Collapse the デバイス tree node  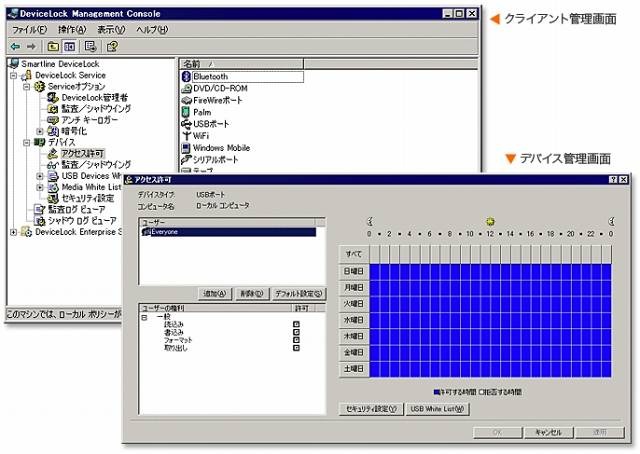(27, 142)
